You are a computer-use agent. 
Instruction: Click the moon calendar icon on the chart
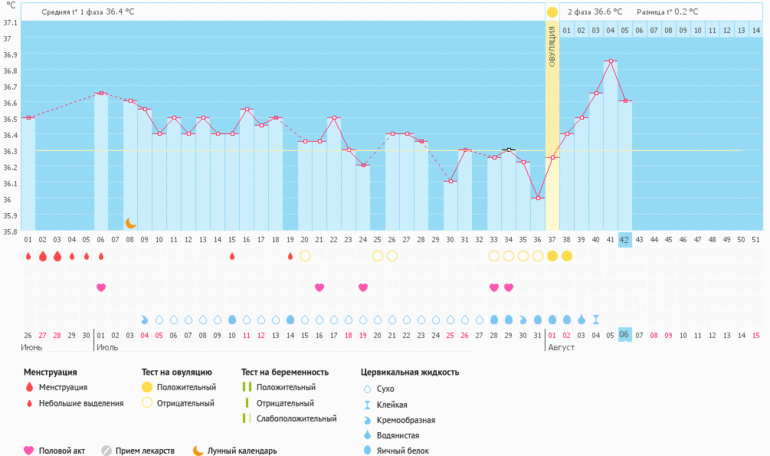[x=130, y=222]
